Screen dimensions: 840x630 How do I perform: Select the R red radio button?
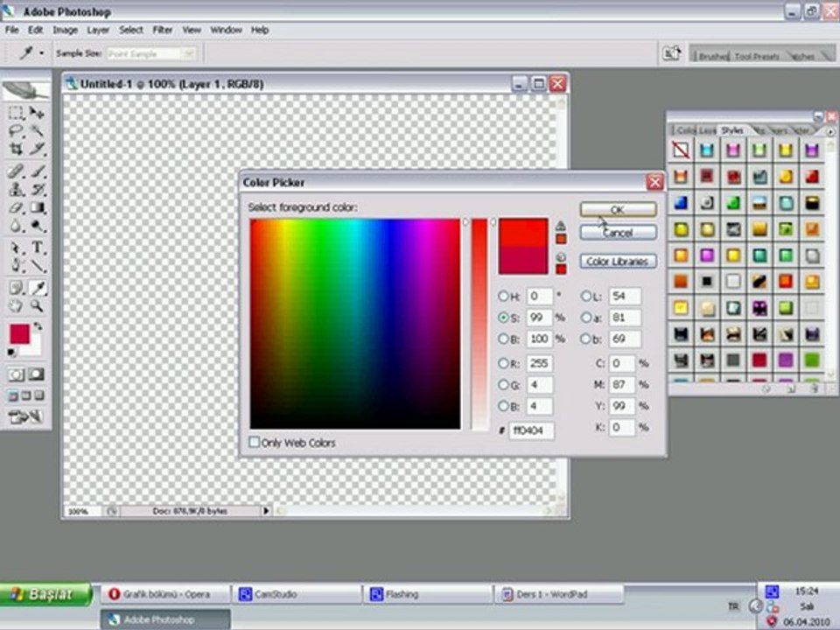click(x=503, y=363)
